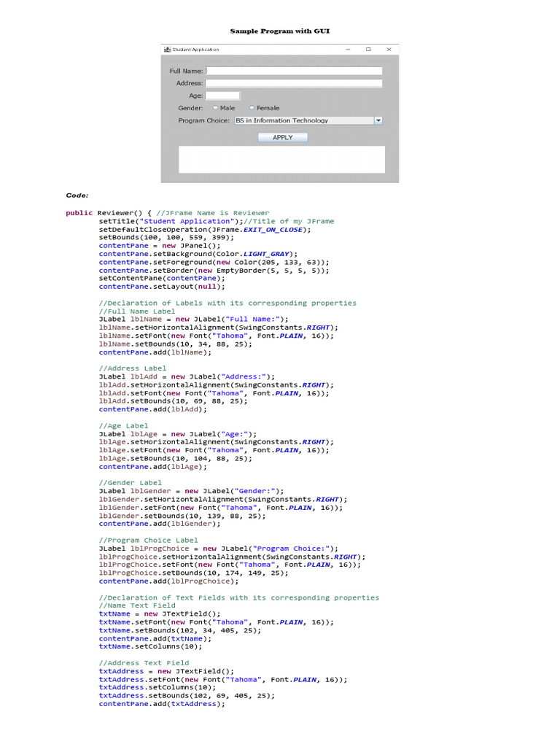Click inside the Address text field
560x747 pixels.
[x=294, y=83]
